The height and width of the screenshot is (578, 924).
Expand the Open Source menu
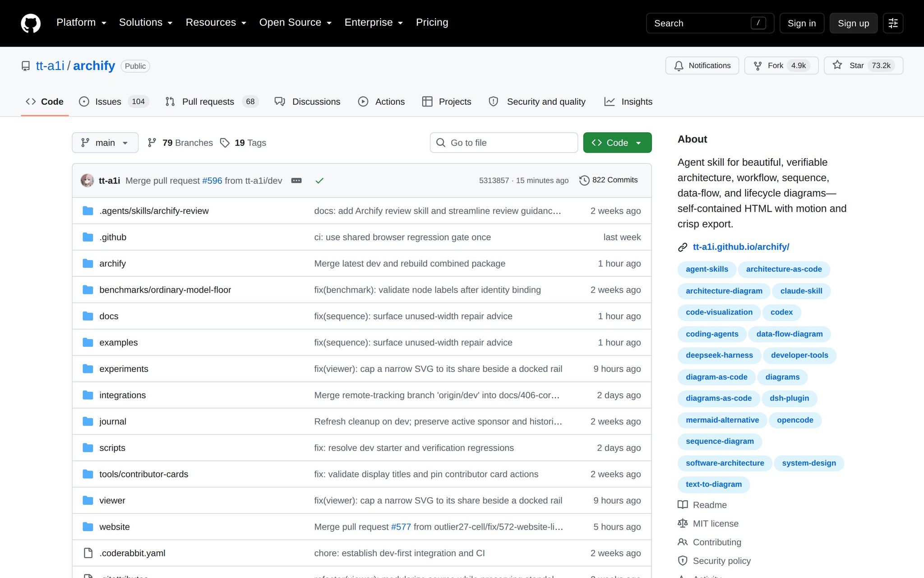click(296, 23)
